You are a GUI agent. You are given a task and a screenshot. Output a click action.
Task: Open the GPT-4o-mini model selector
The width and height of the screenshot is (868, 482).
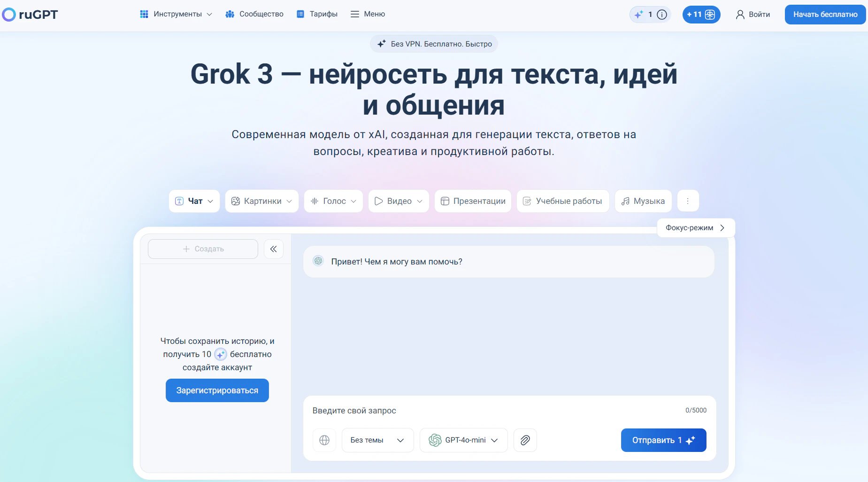pyautogui.click(x=463, y=440)
